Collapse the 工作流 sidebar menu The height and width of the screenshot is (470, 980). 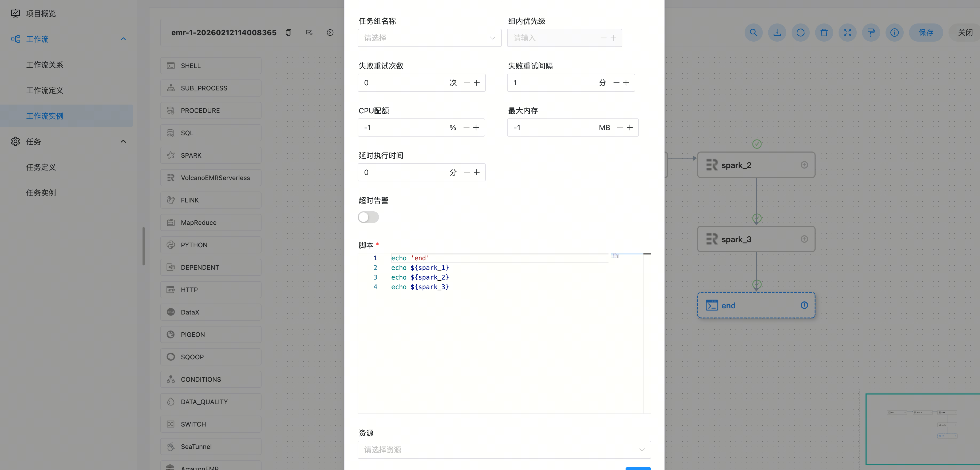pyautogui.click(x=123, y=39)
